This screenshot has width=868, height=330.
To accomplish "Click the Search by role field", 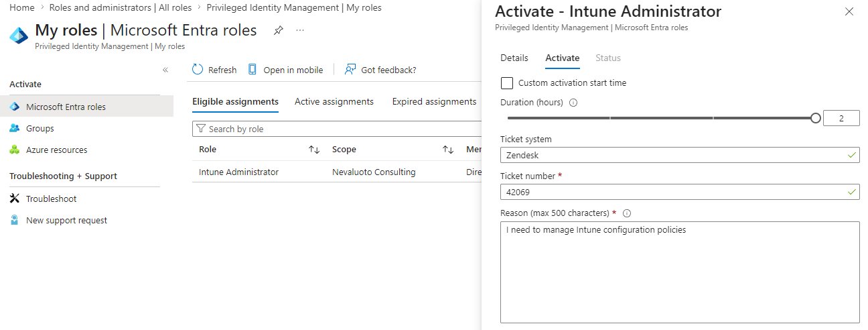I will 336,129.
